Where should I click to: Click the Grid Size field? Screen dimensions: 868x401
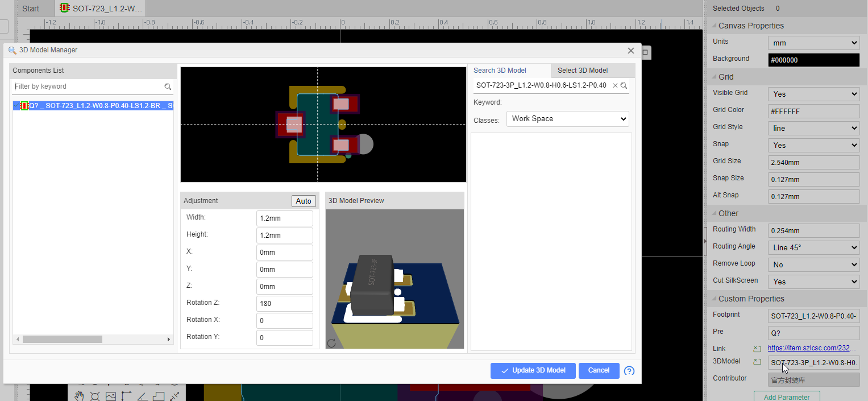pos(813,162)
